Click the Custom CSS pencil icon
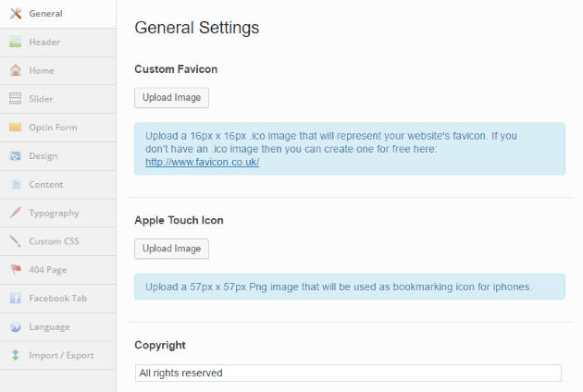Viewport: 583px width, 392px height. point(15,240)
